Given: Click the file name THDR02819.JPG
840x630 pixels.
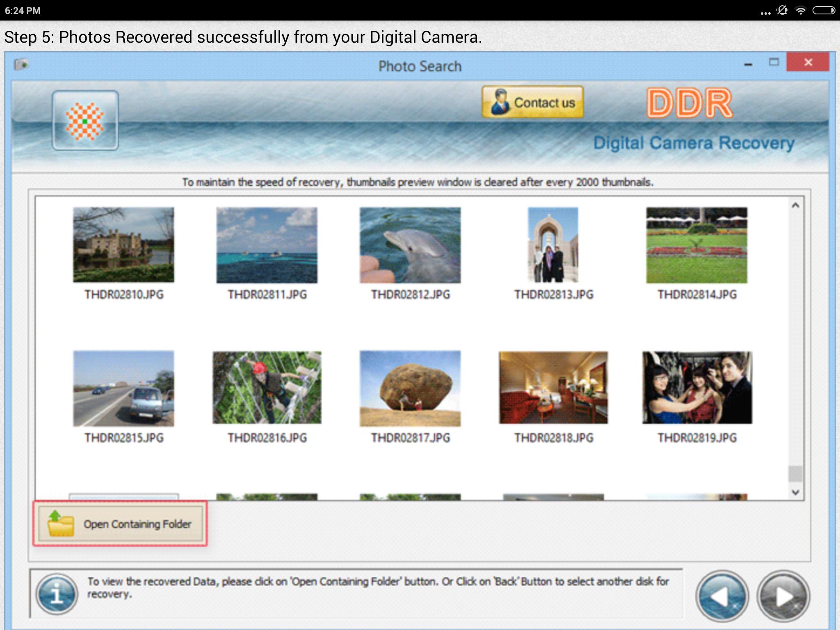Looking at the screenshot, I should pyautogui.click(x=697, y=438).
